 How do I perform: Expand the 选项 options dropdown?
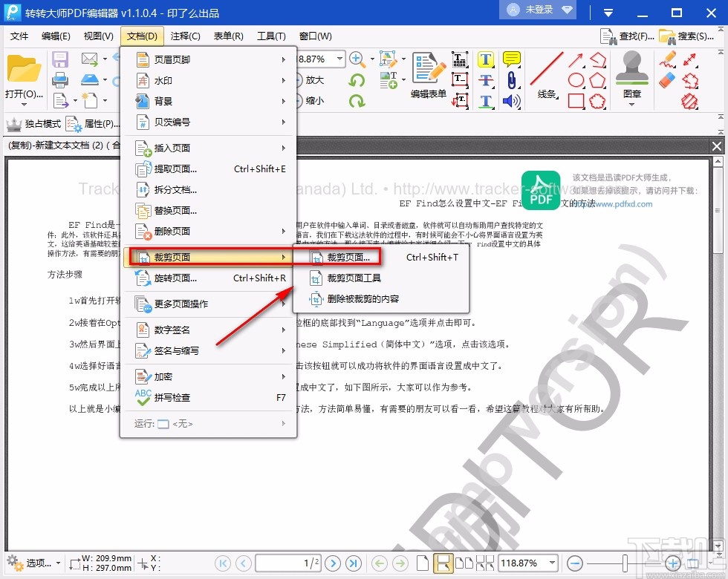tap(58, 563)
